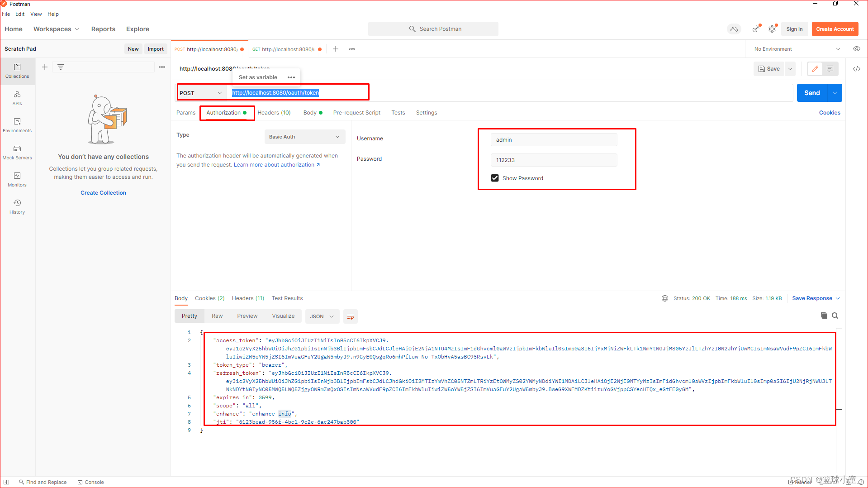
Task: Search the response with magnifier icon
Action: [835, 316]
